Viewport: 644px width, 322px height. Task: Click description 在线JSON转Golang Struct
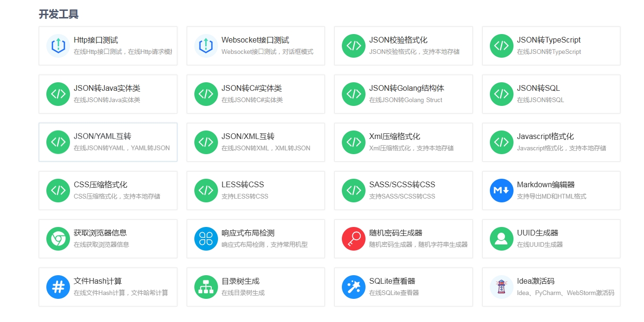406,100
